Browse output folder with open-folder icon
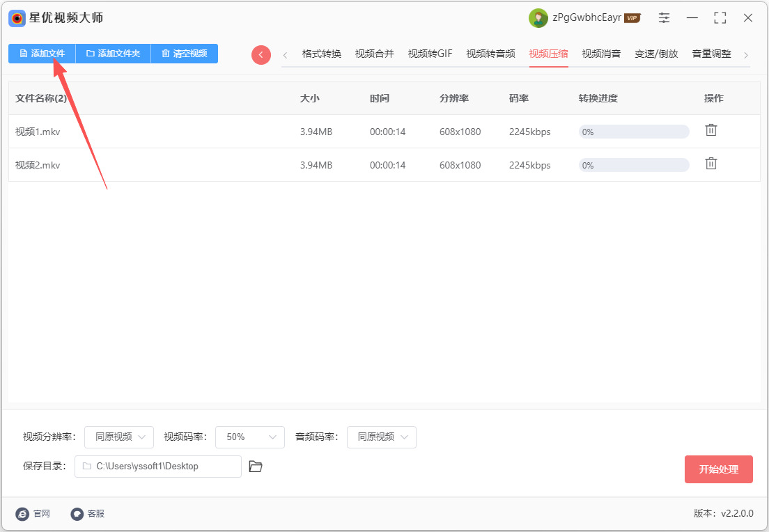Image resolution: width=769 pixels, height=532 pixels. coord(256,467)
